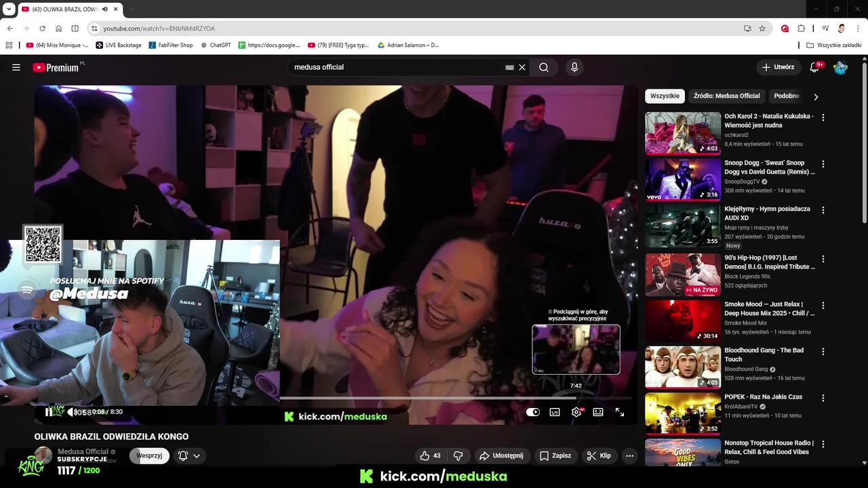Pause the video with pause button

[x=49, y=411]
